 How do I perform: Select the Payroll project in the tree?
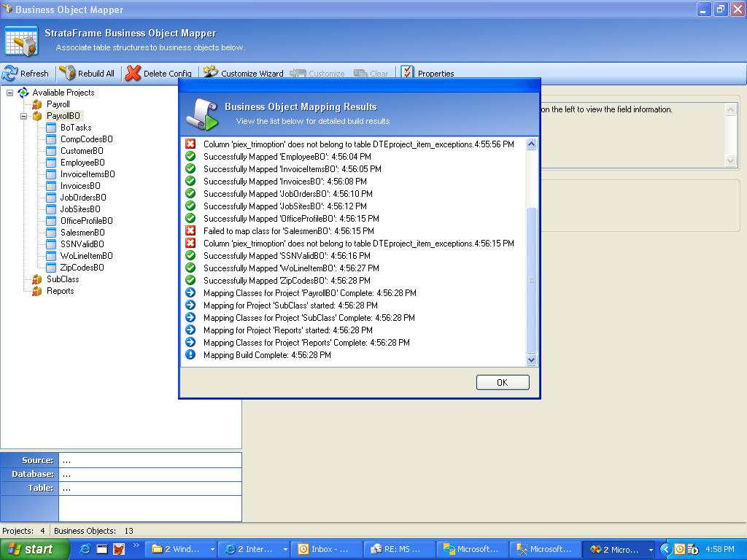[x=58, y=104]
